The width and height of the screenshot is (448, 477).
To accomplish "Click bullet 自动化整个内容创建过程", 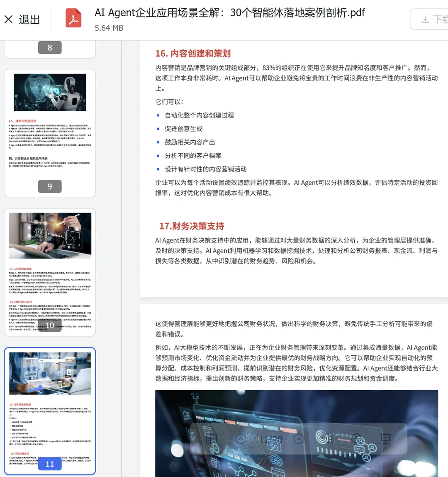I will [200, 115].
